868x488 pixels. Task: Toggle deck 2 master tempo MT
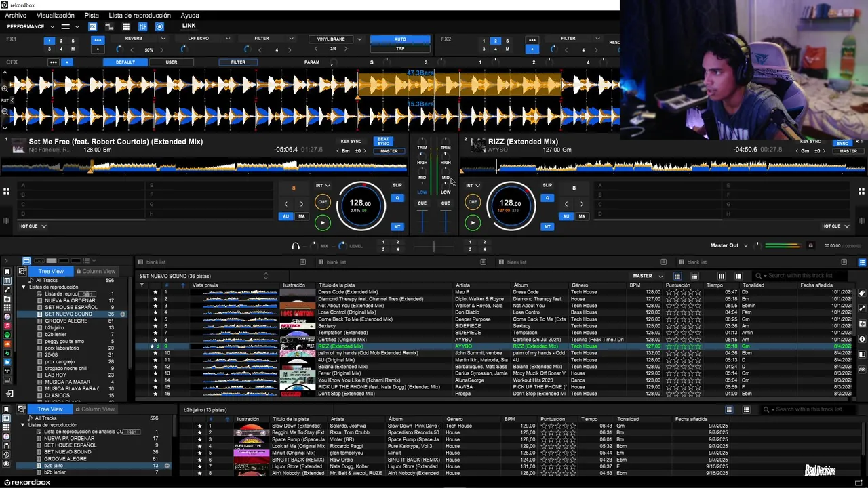pos(547,226)
